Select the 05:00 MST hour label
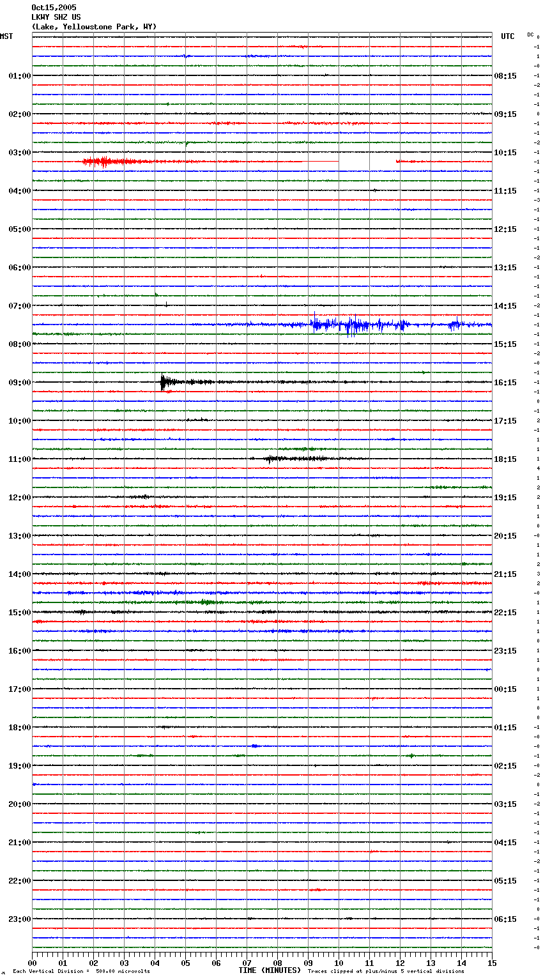 click(x=20, y=229)
